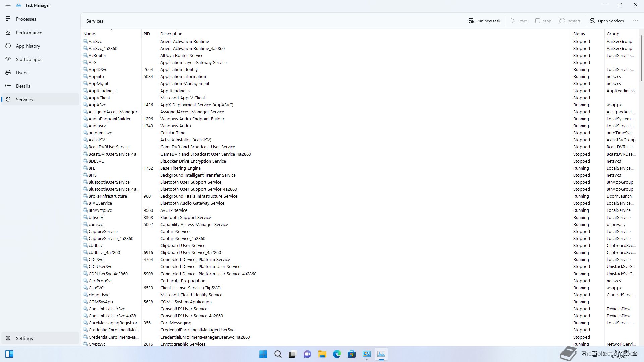Sort by the Status column header

point(588,34)
